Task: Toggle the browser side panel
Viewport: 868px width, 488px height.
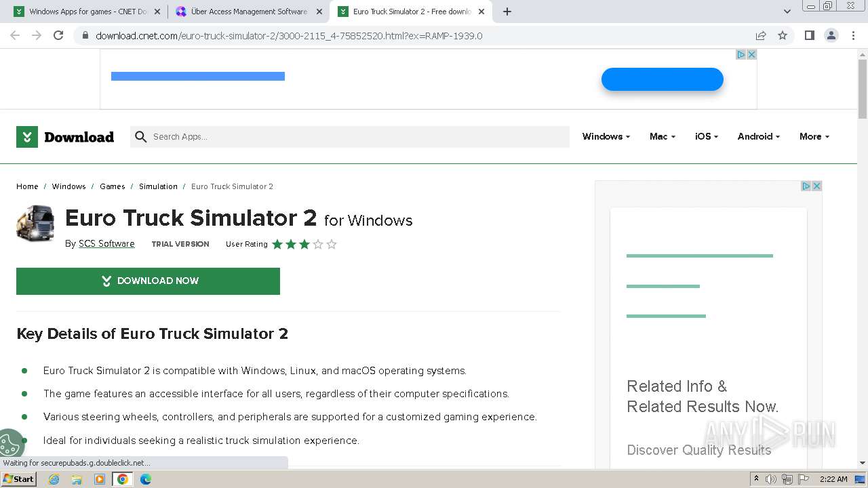Action: (809, 35)
